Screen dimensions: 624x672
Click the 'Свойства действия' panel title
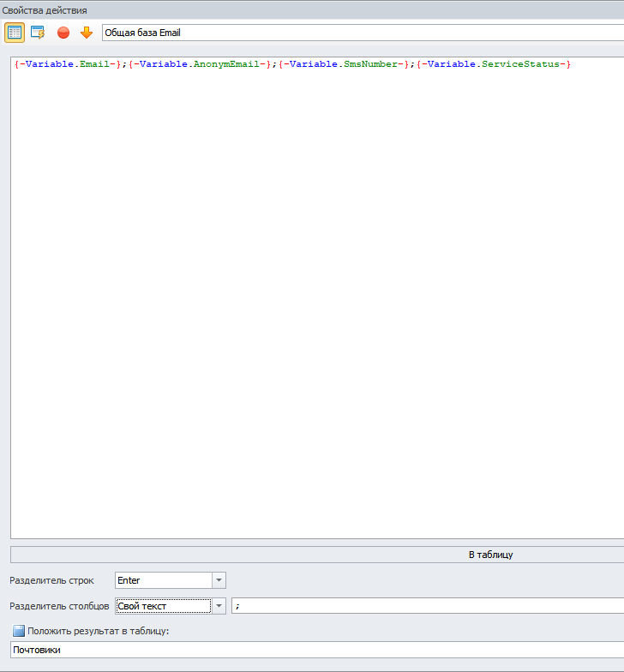pos(44,9)
